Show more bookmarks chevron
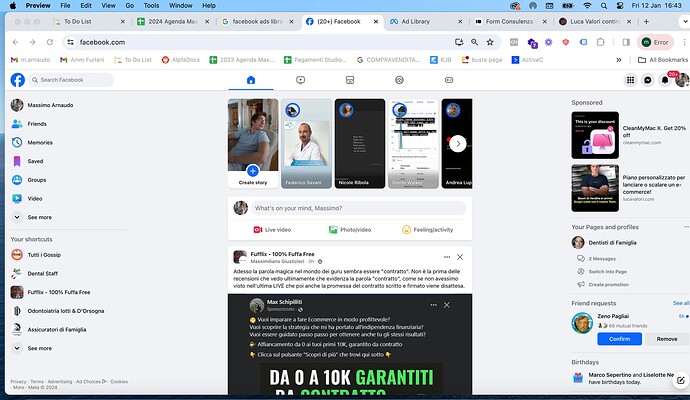Viewport: 690px width, 400px height. (x=619, y=60)
